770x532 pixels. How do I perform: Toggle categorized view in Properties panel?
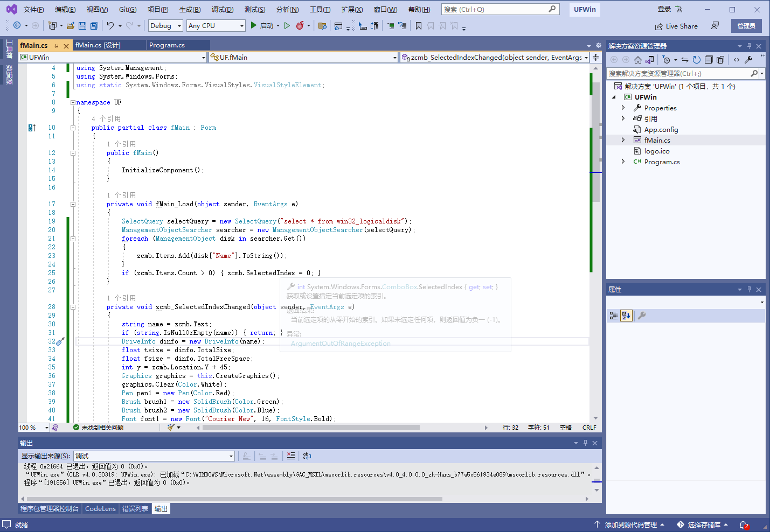point(614,316)
